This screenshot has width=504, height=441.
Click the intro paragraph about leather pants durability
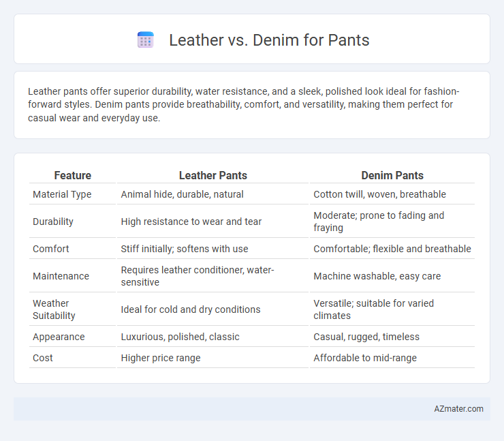[x=243, y=104]
